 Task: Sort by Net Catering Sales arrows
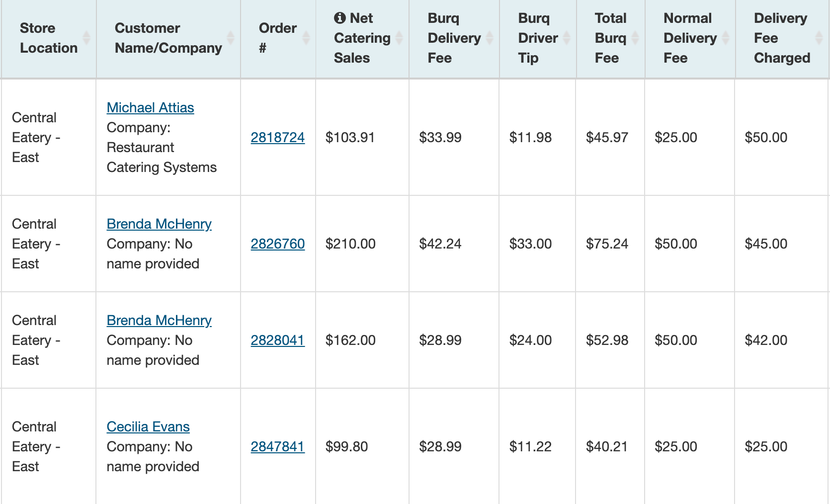[399, 38]
